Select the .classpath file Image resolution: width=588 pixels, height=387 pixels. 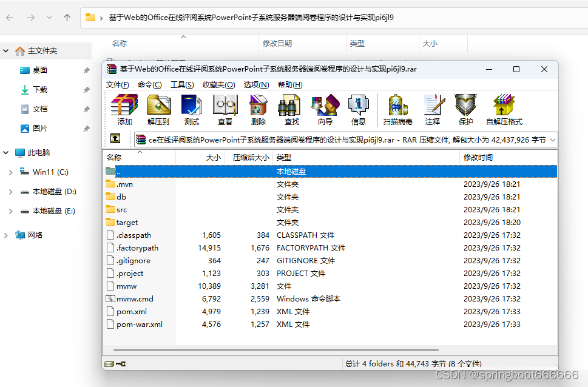(330, 235)
